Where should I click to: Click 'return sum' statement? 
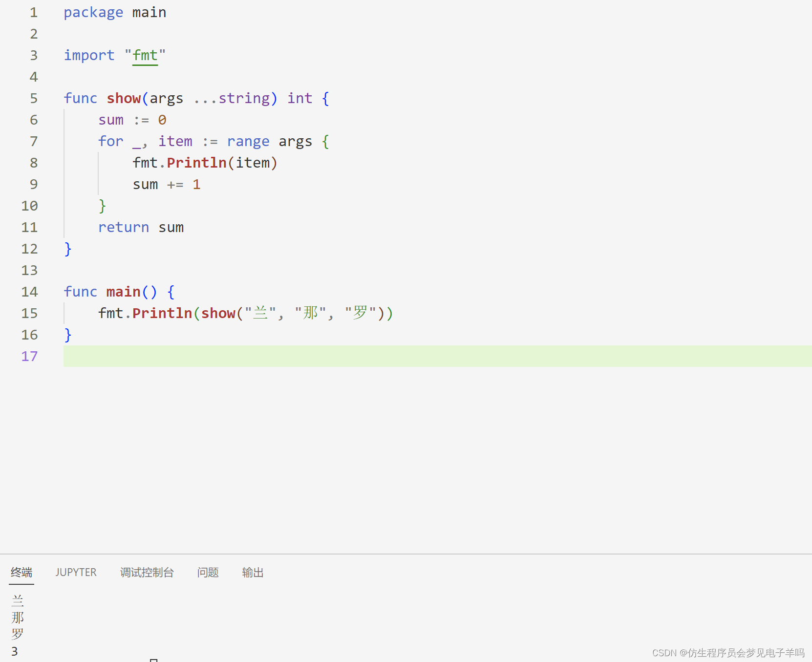click(x=141, y=227)
